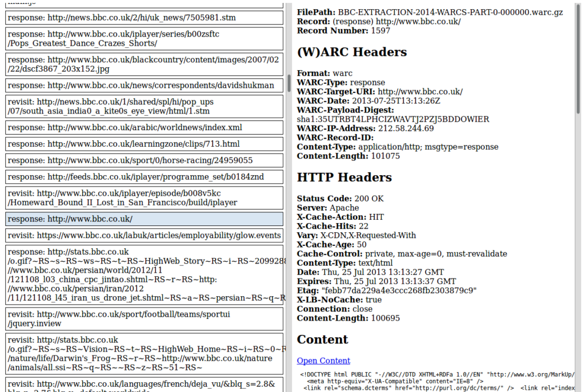This screenshot has height=392, width=585.
Task: Select the highlighted http://www.bbc.co.uk/ response record
Action: coord(144,219)
